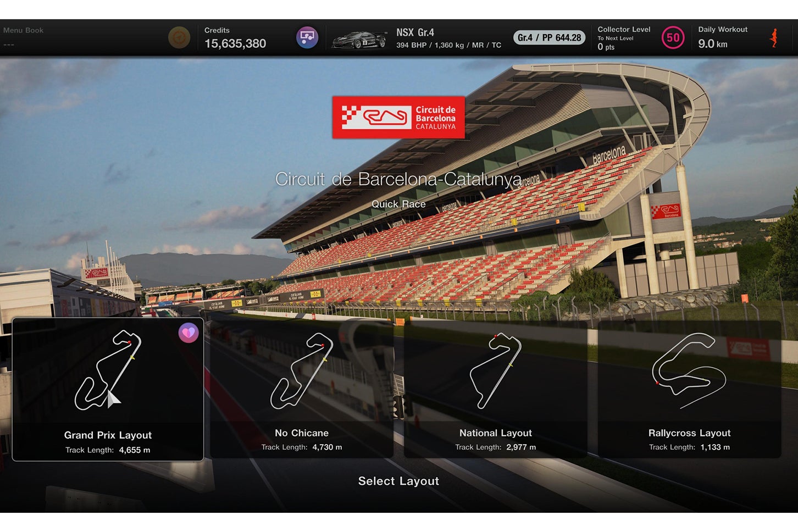Image resolution: width=798 pixels, height=532 pixels.
Task: Open the Menu Book coin icon
Action: pos(179,38)
